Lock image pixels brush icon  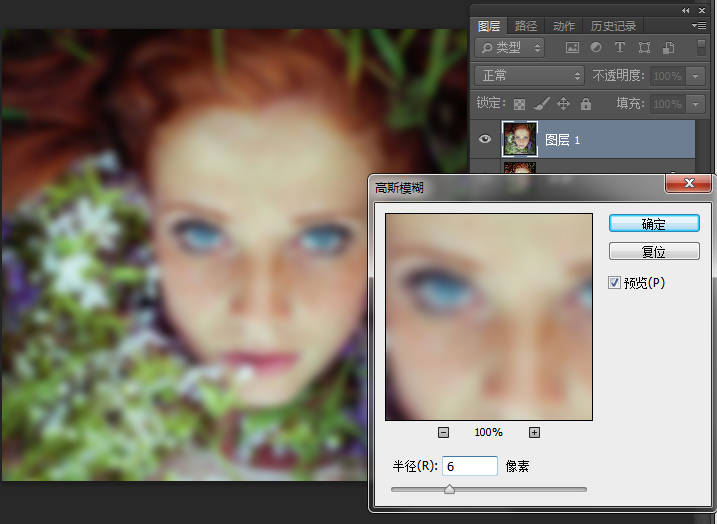[541, 104]
